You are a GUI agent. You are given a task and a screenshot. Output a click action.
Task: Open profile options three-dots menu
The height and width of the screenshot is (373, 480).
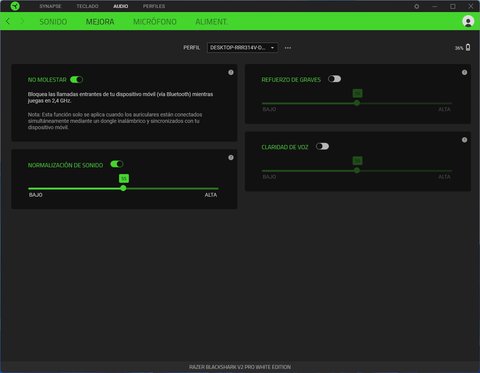point(288,48)
